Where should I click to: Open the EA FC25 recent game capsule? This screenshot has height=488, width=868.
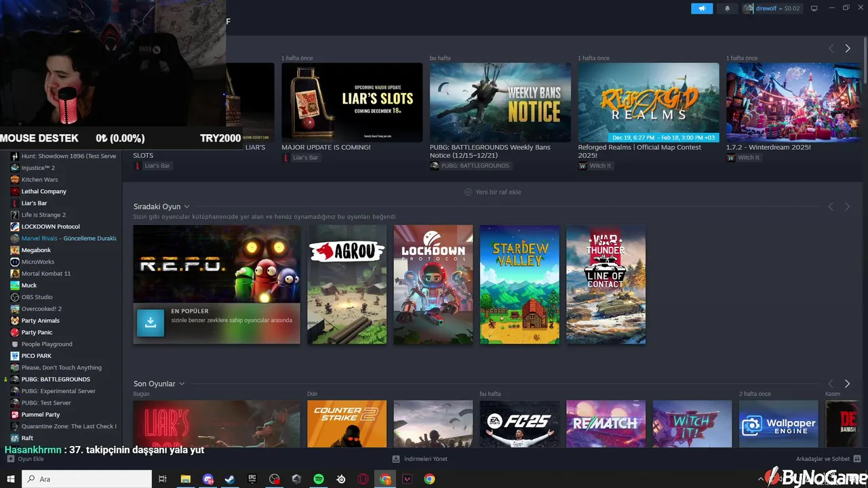pyautogui.click(x=519, y=424)
